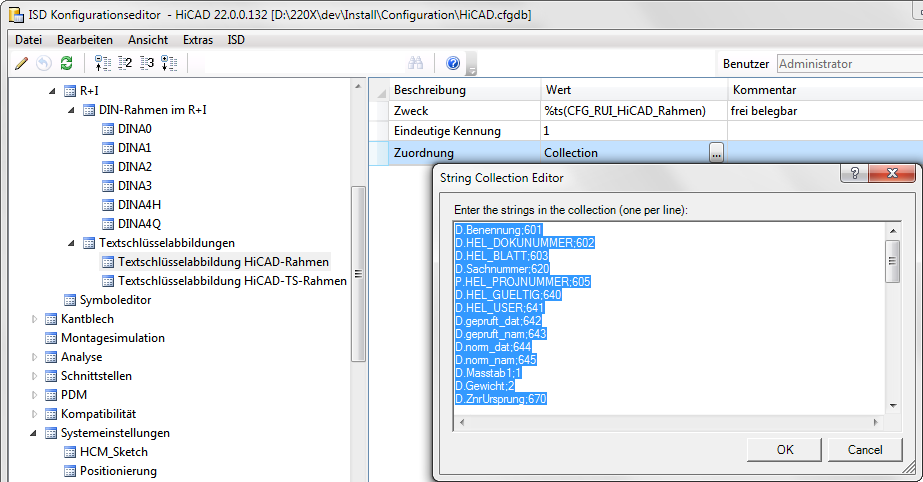
Task: Click the collapse all tree levels icon
Action: point(103,63)
